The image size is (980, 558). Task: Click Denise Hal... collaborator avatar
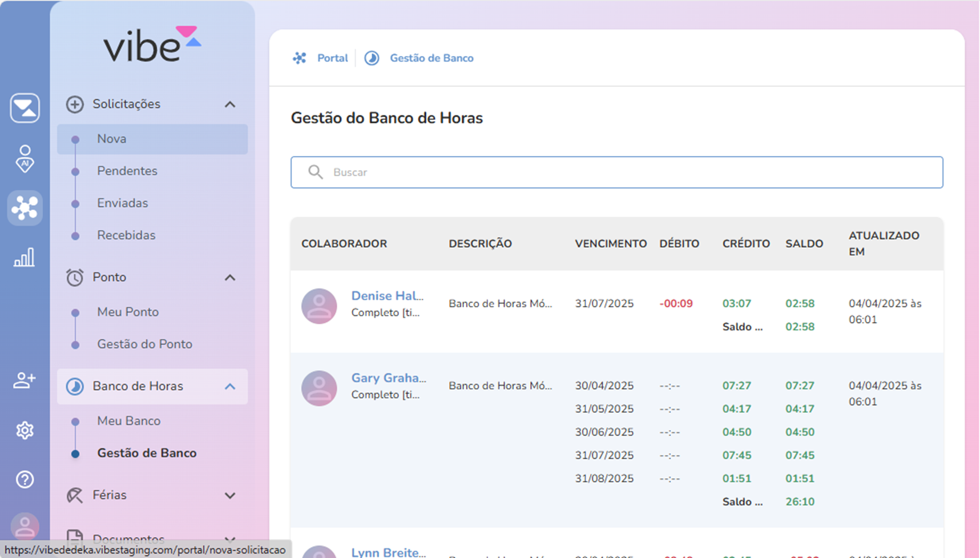319,306
